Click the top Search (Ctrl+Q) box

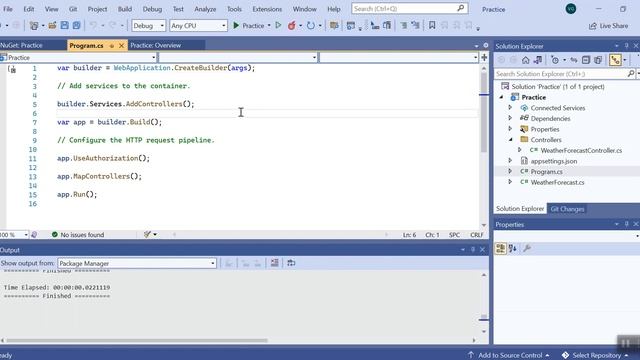[x=409, y=9]
